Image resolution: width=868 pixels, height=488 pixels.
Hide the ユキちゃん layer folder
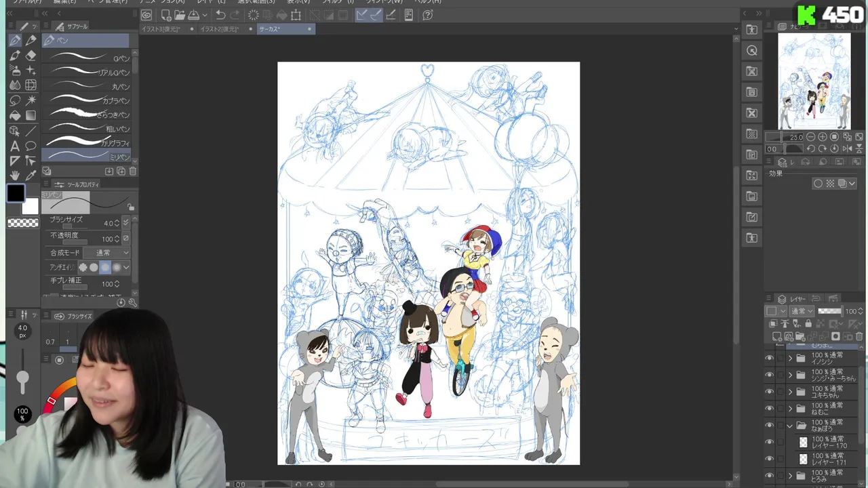click(769, 392)
